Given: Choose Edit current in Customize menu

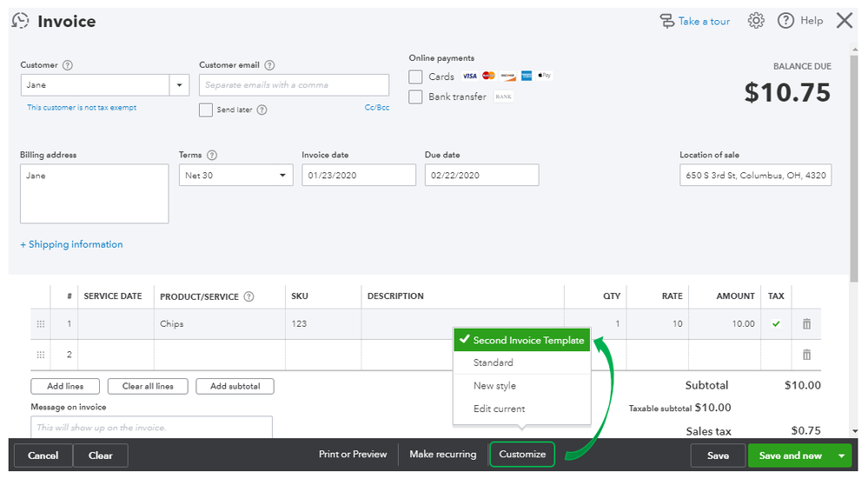Looking at the screenshot, I should tap(499, 409).
